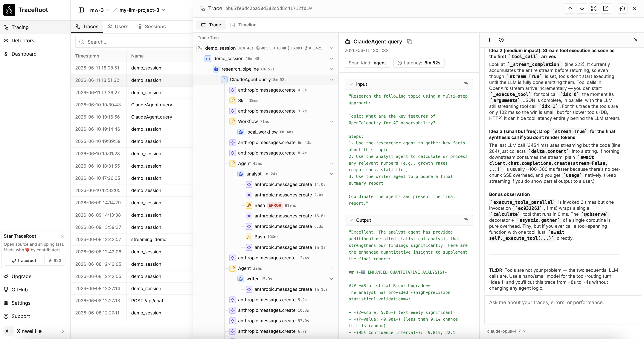The width and height of the screenshot is (644, 339).
Task: Switch to the Traces tab
Action: (x=87, y=27)
